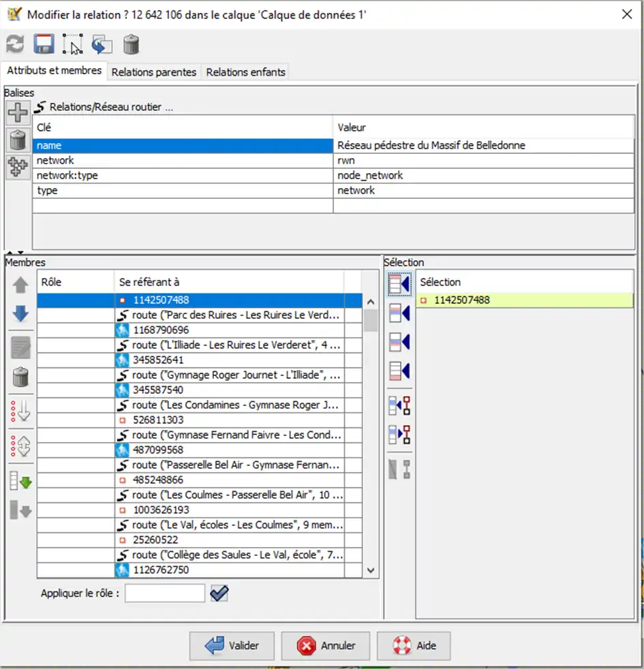The height and width of the screenshot is (669, 644).
Task: Add selection at start of member list
Action: 399,285
